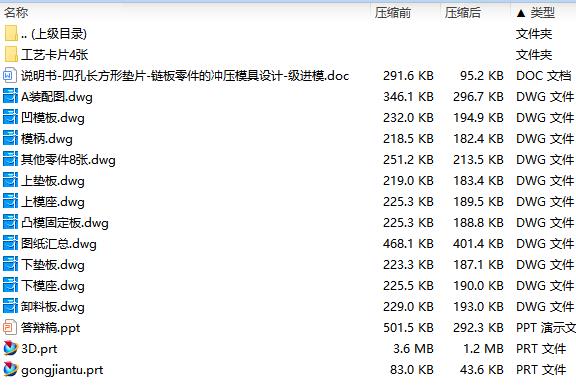
Task: Click the 文件夹 type of 工艺卡片4张
Action: [x=534, y=55]
